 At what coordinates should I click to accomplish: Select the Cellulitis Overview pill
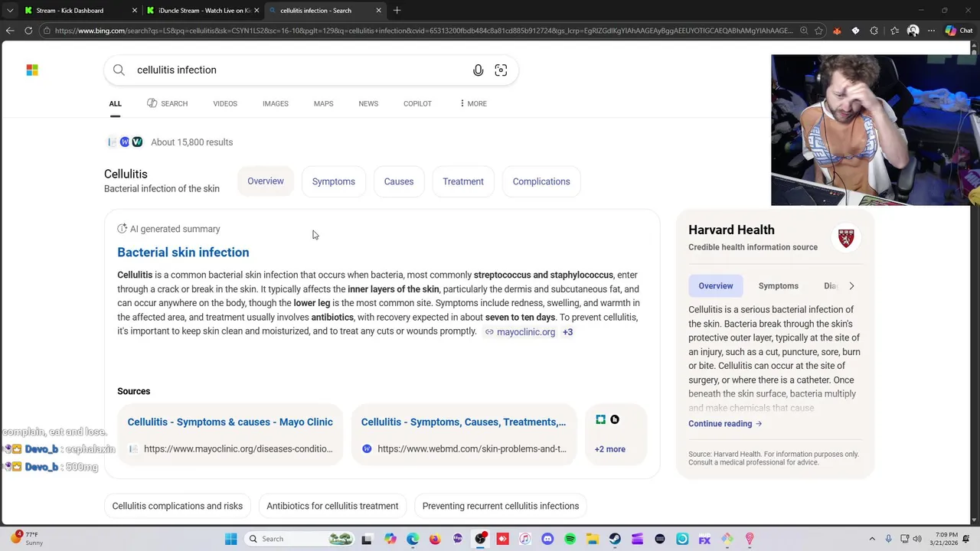(266, 181)
